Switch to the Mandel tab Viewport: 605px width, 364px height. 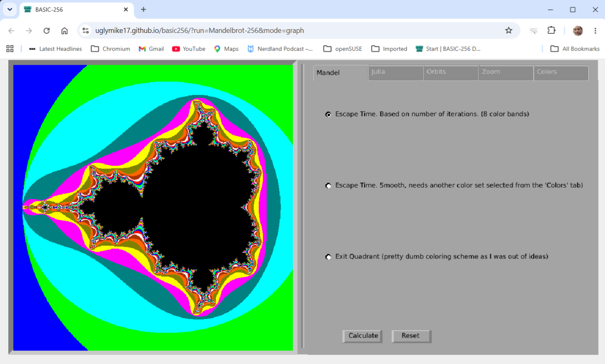pos(340,73)
